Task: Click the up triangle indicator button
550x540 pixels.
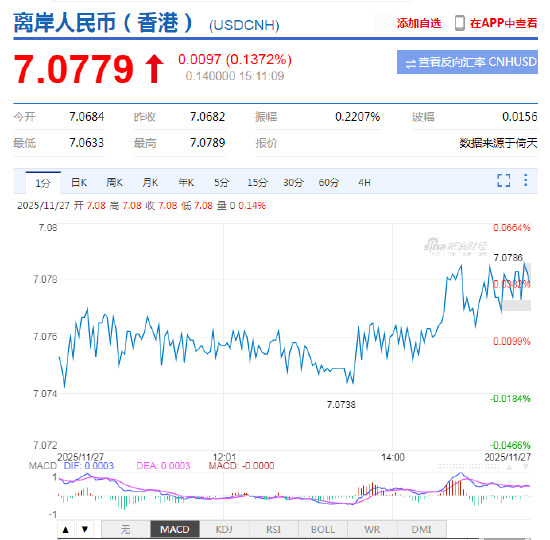Action: coord(66,529)
